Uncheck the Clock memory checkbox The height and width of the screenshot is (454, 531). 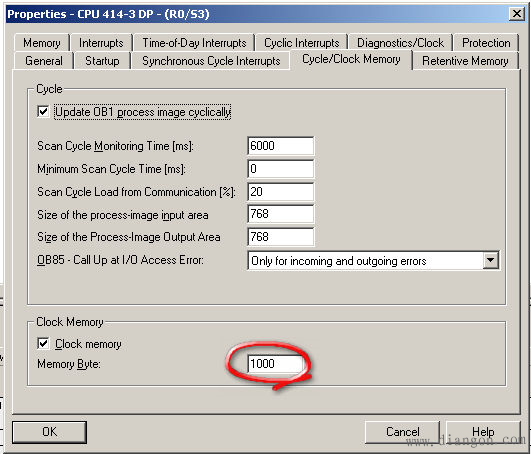tap(43, 343)
